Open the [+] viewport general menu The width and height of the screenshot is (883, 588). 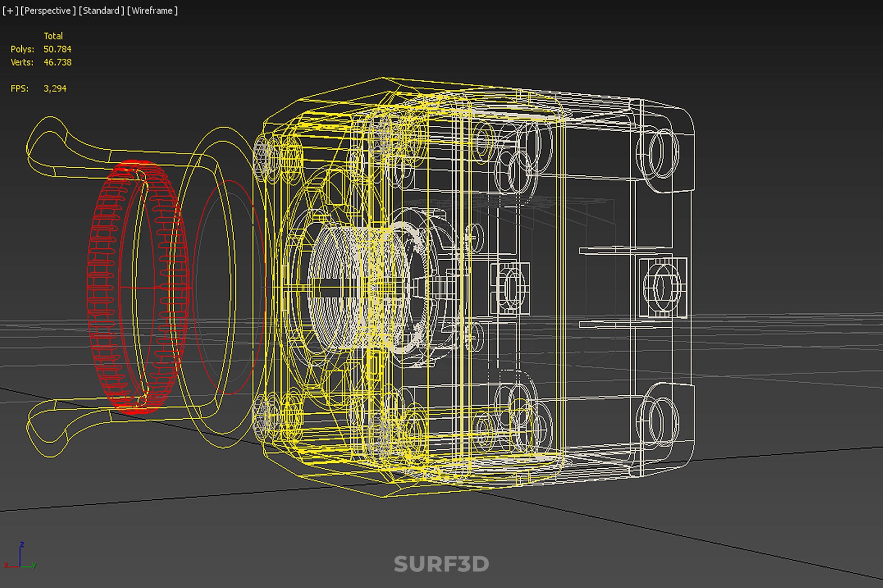point(10,10)
